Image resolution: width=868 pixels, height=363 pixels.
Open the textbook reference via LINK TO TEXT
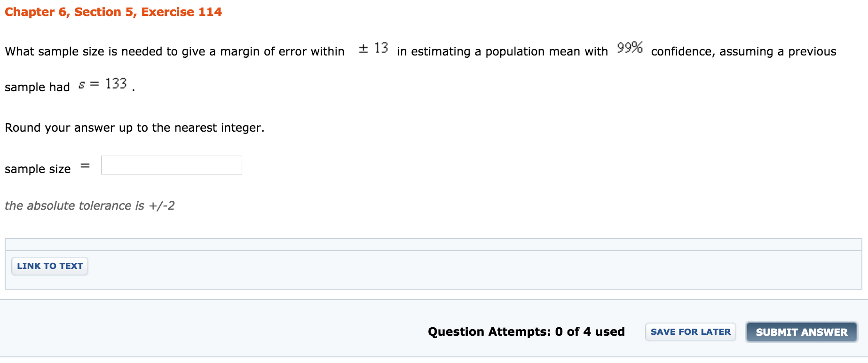[x=49, y=266]
